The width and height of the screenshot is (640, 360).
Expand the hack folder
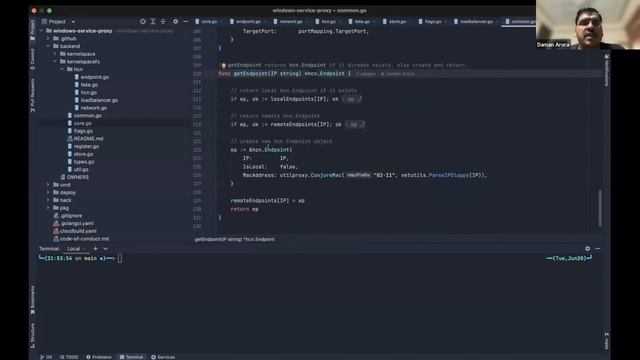pos(48,200)
